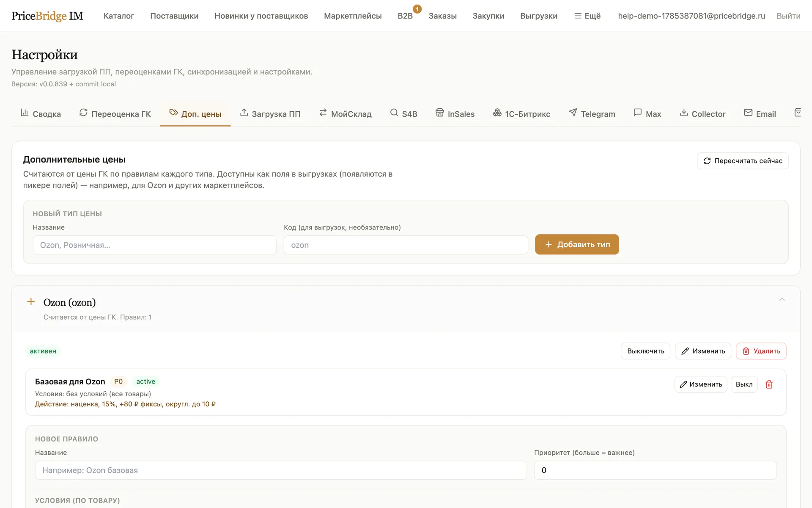Screen dimensions: 812x508
Task: Click the magnifier icon on S4B
Action: pyautogui.click(x=394, y=113)
